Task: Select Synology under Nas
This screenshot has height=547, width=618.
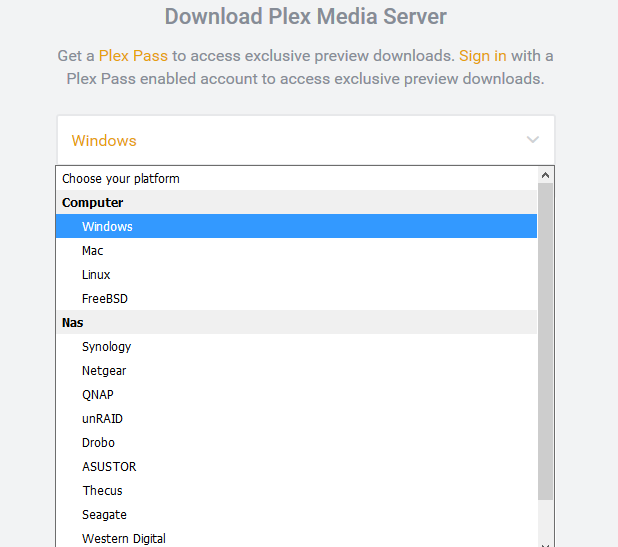Action: (106, 347)
